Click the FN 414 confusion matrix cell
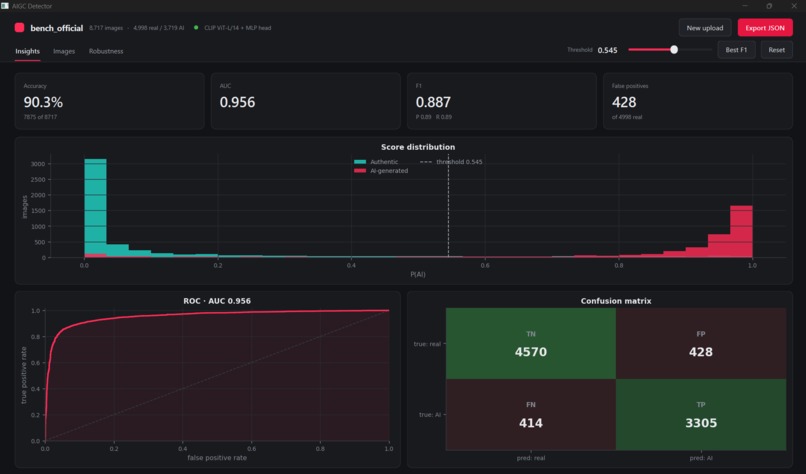 [x=531, y=414]
